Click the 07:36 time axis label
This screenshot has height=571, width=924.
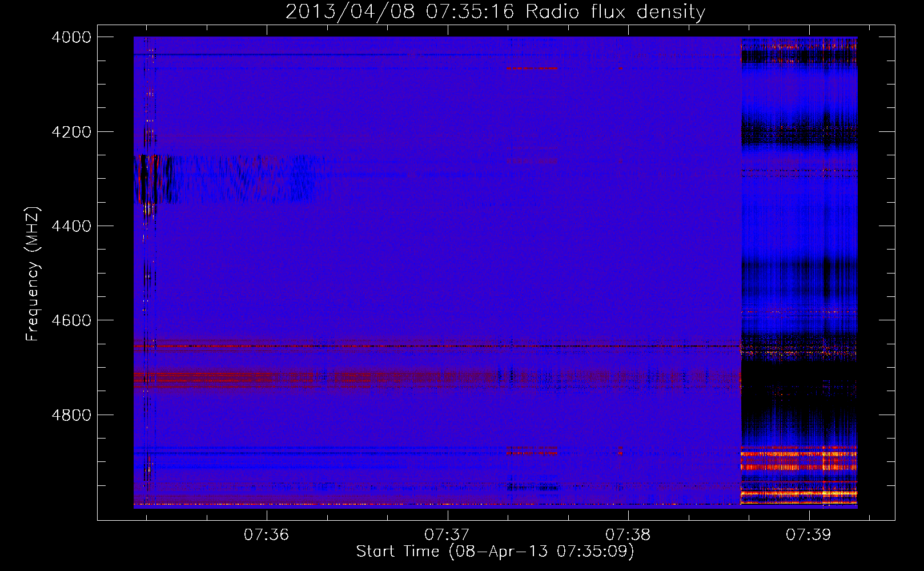point(267,535)
